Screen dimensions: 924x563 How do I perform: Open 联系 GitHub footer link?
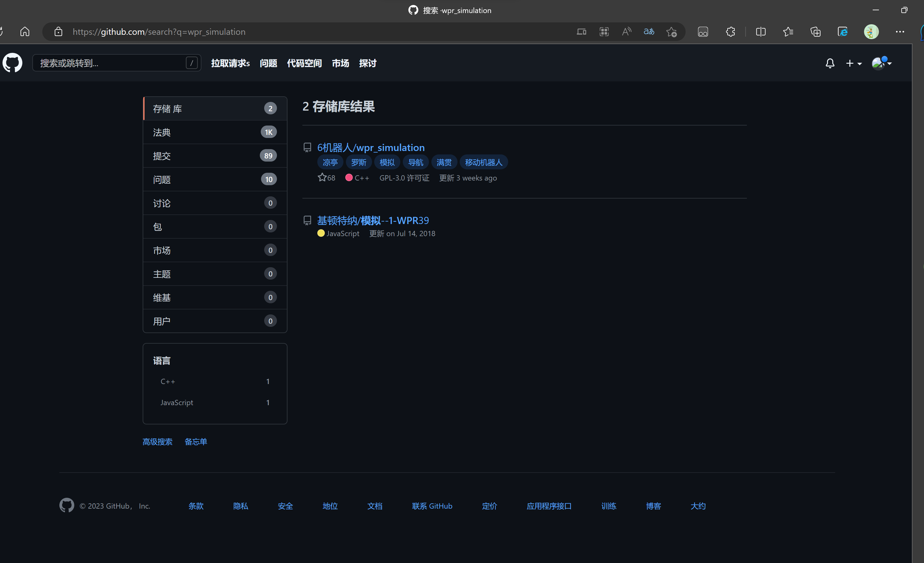point(432,506)
